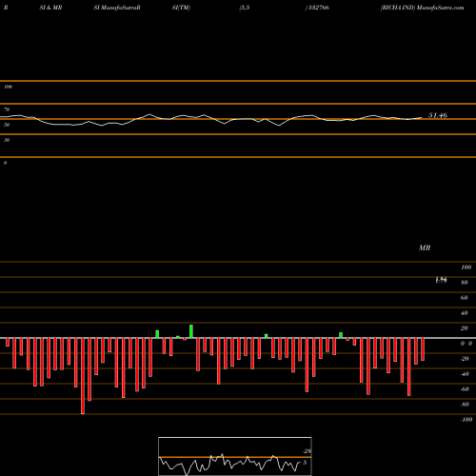This screenshot has height=476, width=476.
Task: Click the -40 axis label in MR panel
Action: click(465, 374)
